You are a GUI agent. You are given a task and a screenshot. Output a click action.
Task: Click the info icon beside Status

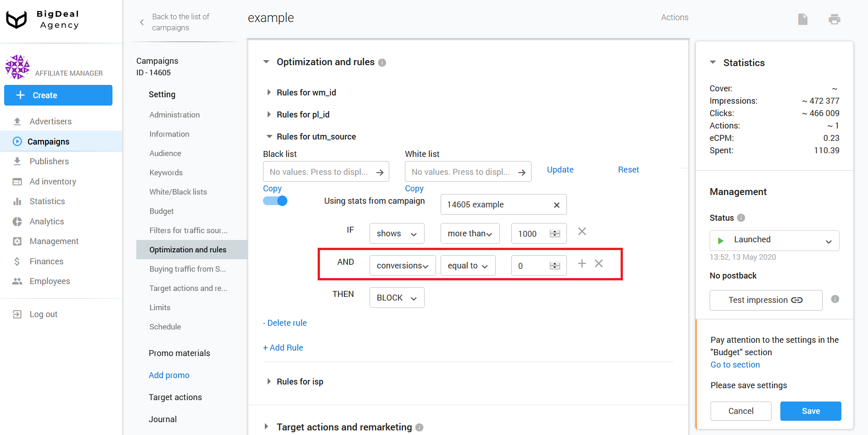tap(741, 218)
